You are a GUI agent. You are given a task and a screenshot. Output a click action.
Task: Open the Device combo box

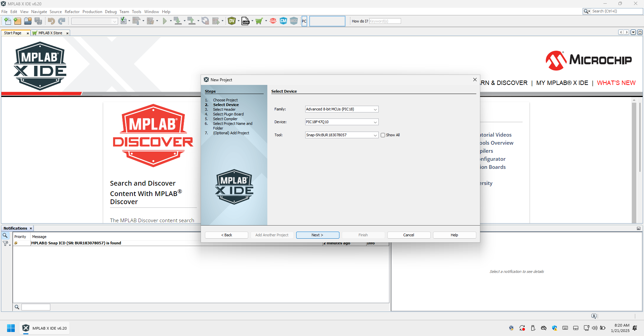pos(342,122)
